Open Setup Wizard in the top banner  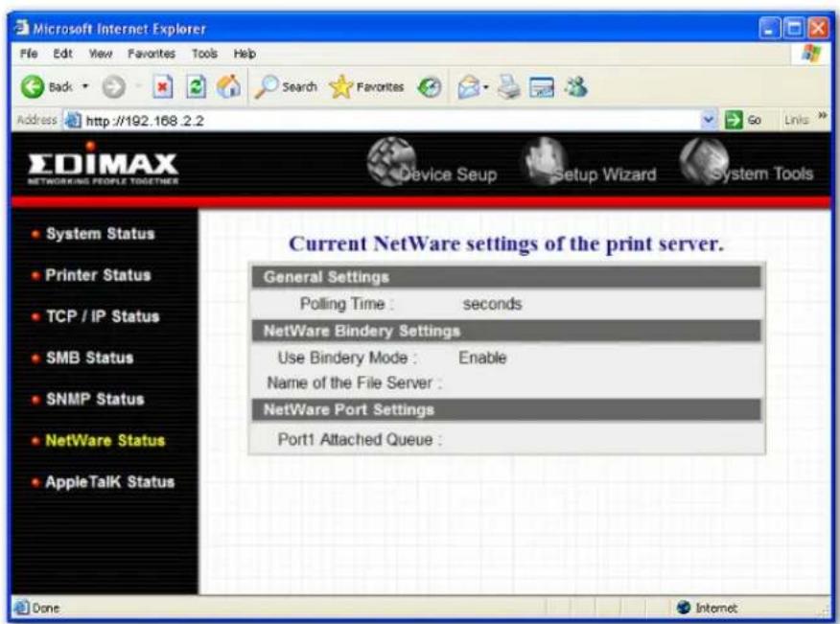(590, 163)
